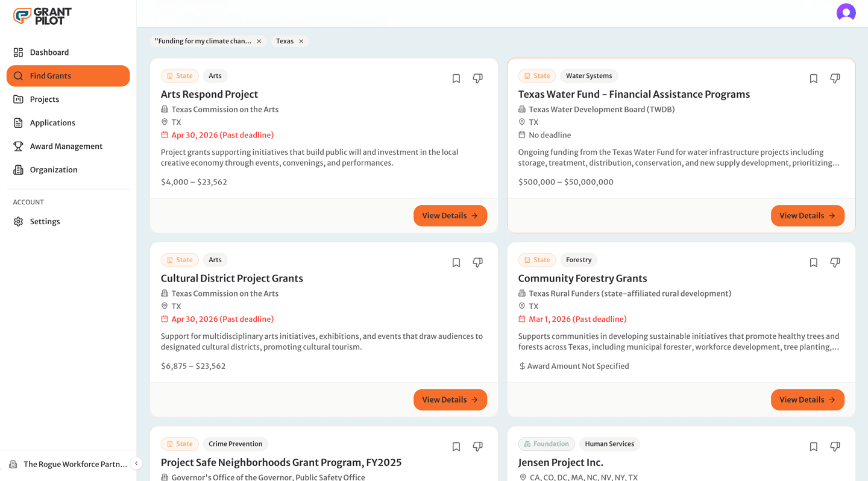This screenshot has height=481, width=868.
Task: View Details for Community Forestry Grants
Action: pos(808,400)
